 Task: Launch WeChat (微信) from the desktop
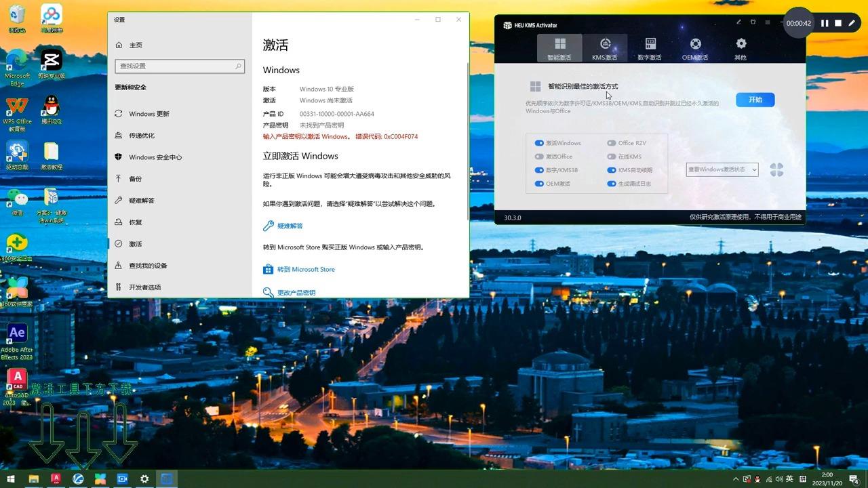pos(17,201)
